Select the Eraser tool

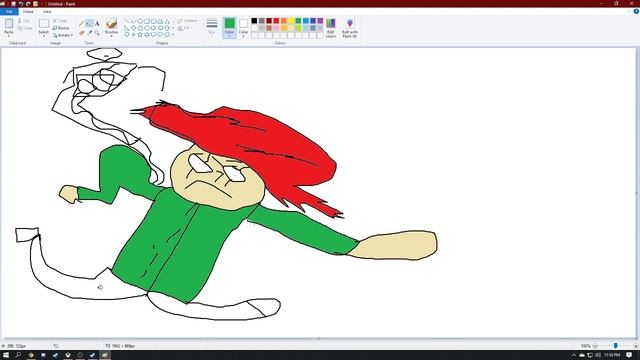(x=81, y=33)
